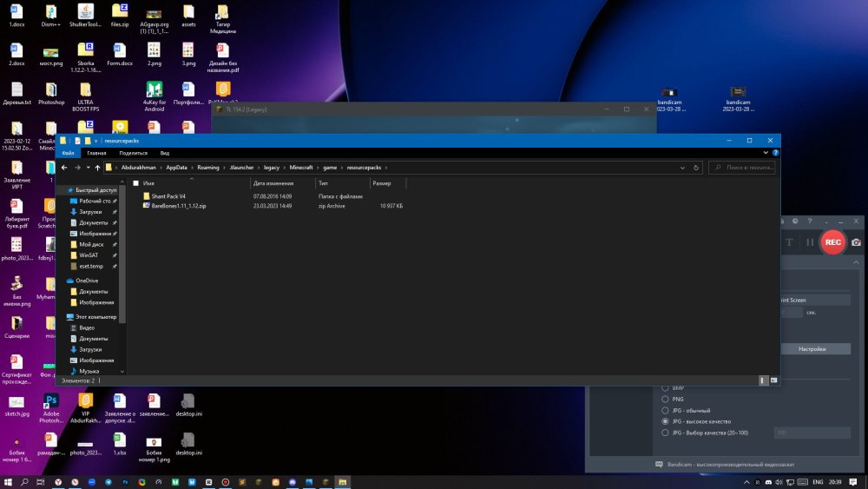The width and height of the screenshot is (868, 489).
Task: Open the Вид ribbon tab
Action: coord(164,153)
